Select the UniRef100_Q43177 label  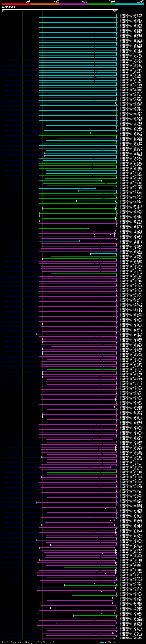coord(131,93)
